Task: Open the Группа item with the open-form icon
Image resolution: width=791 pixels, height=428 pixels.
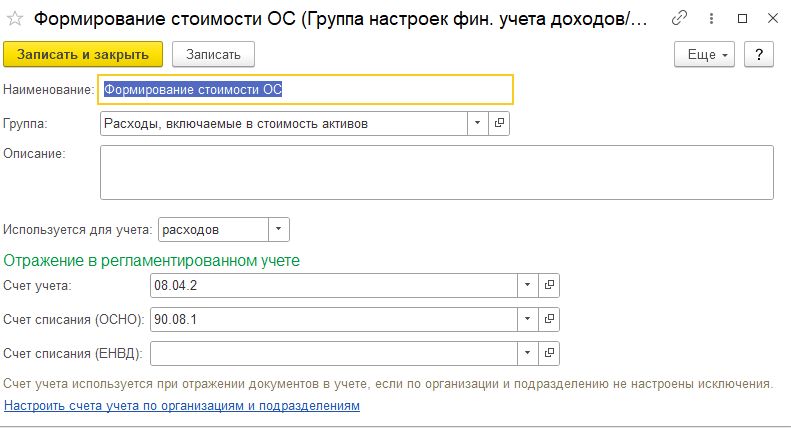Action: click(499, 122)
